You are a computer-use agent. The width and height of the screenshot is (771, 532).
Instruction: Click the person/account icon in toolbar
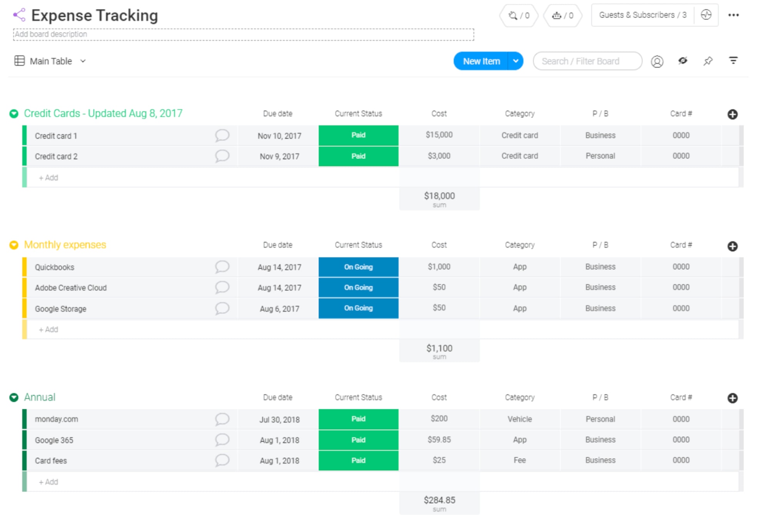click(658, 61)
